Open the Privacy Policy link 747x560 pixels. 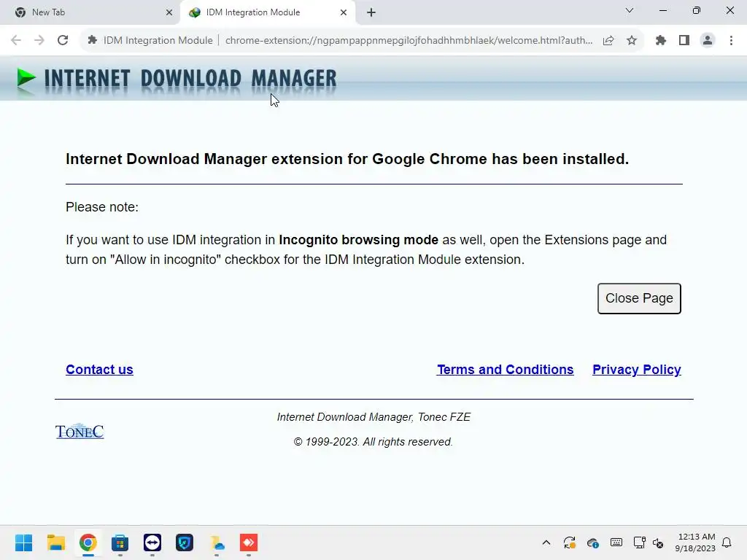pos(636,370)
